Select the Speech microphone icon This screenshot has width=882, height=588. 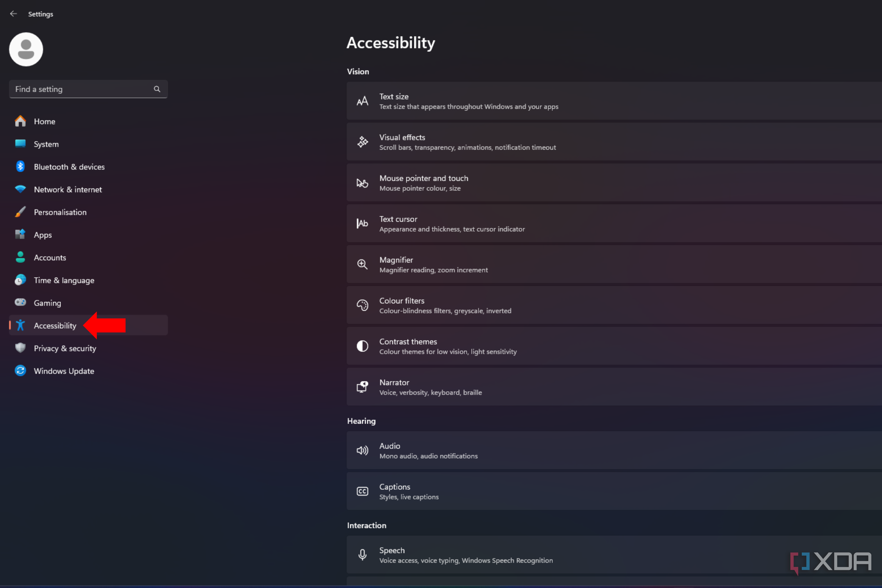point(362,554)
